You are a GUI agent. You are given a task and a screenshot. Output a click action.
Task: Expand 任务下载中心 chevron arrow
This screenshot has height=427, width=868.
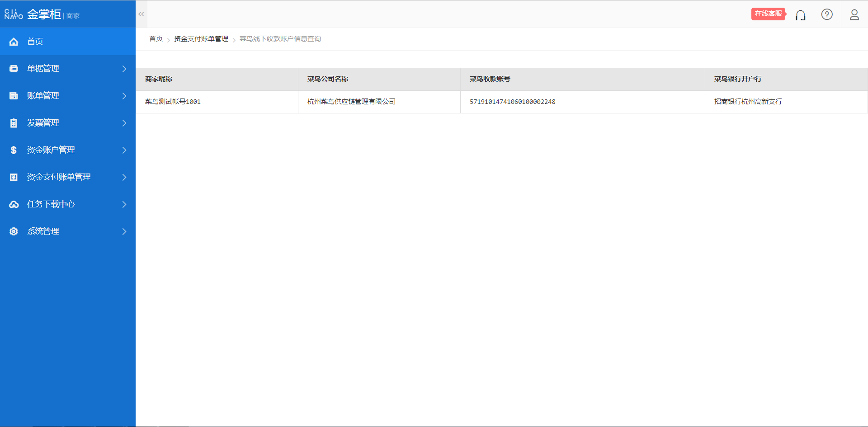pos(124,204)
